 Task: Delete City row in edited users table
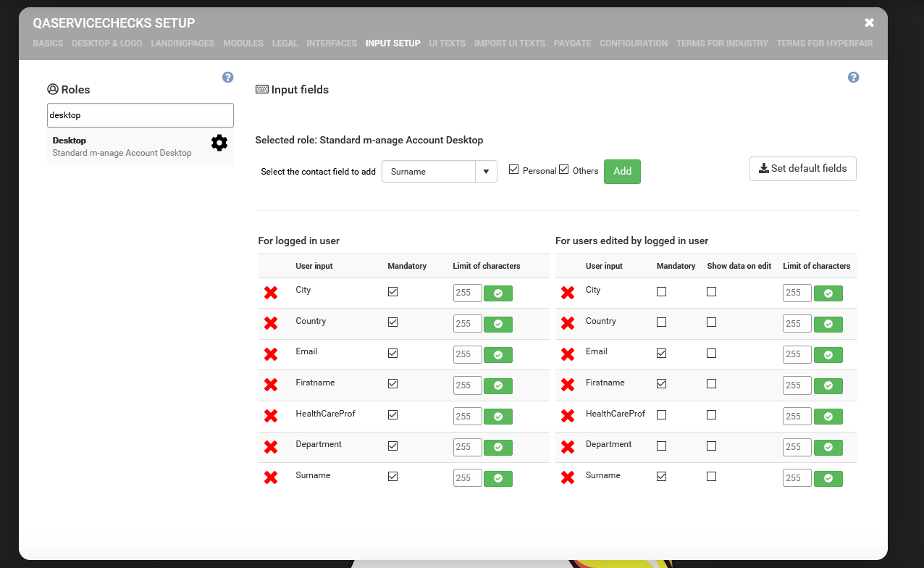click(568, 293)
